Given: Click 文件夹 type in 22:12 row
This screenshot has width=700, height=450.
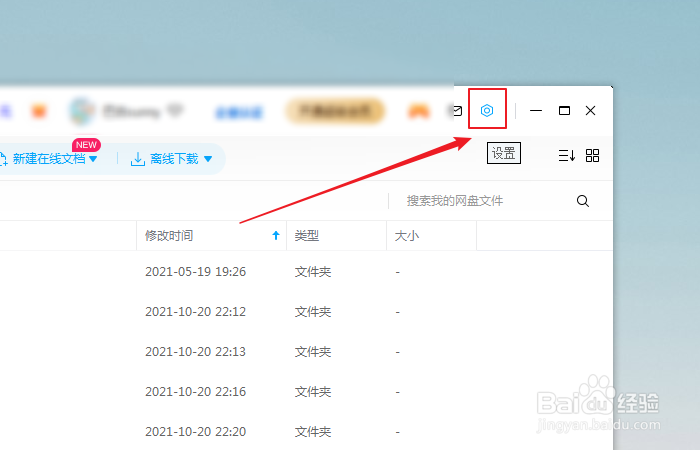Looking at the screenshot, I should [313, 312].
